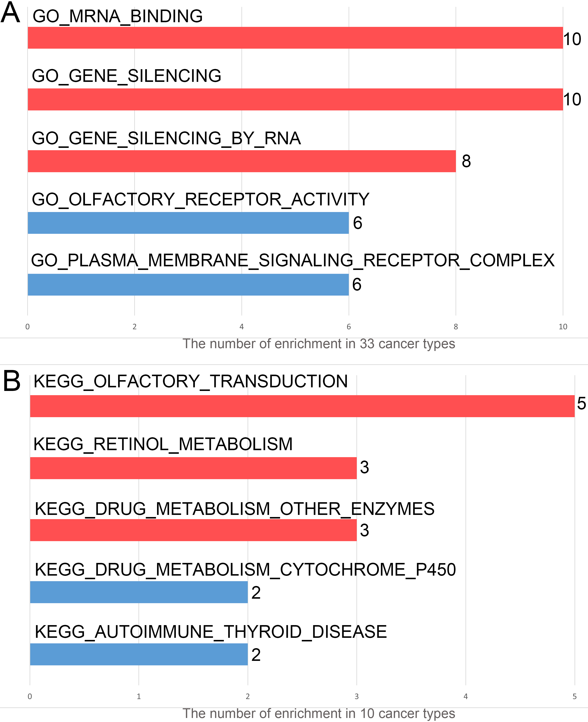Click the GO_PLASMA_MEMBRANE_SIGNALING_RECEPTOR_COMPLEX blue bar
This screenshot has height=722, width=588.
[x=188, y=284]
